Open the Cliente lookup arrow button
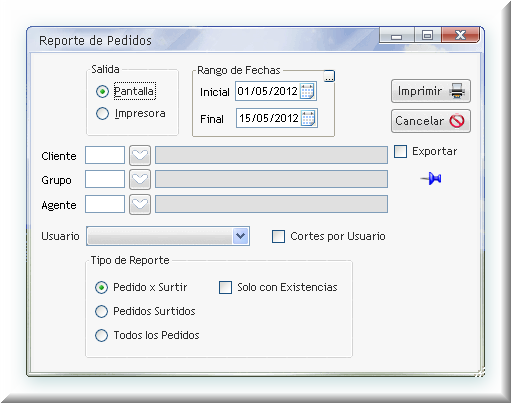The image size is (511, 403). (x=140, y=155)
